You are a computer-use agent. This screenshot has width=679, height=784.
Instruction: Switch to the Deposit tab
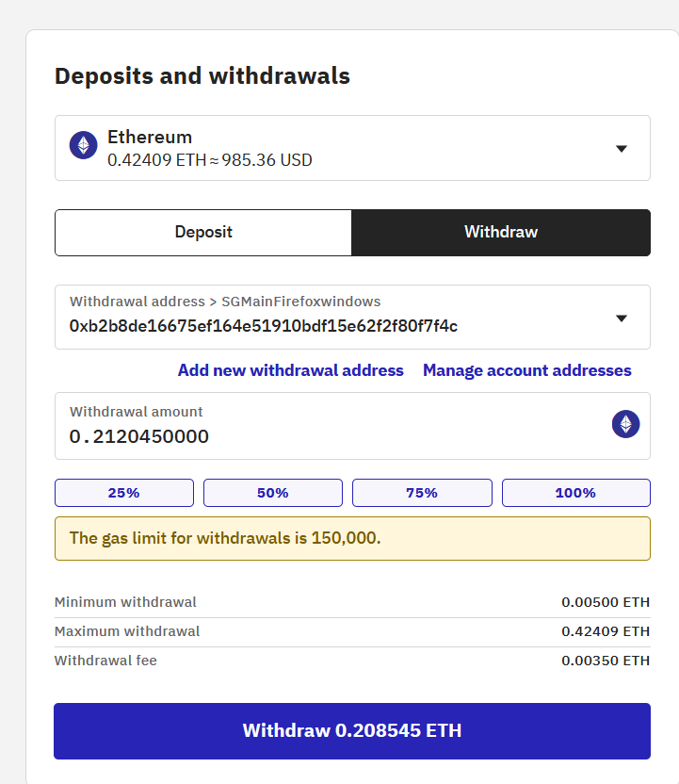click(203, 232)
